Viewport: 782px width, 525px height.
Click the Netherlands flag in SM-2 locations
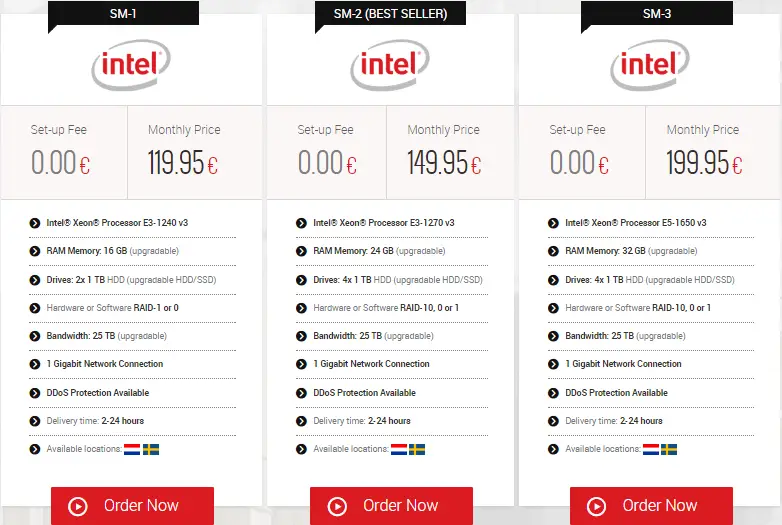click(x=399, y=449)
